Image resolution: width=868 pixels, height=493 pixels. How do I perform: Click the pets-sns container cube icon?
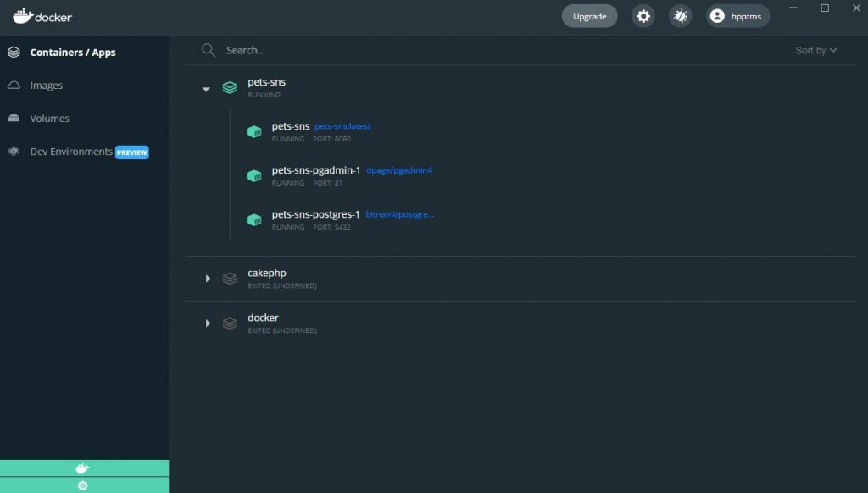click(253, 131)
